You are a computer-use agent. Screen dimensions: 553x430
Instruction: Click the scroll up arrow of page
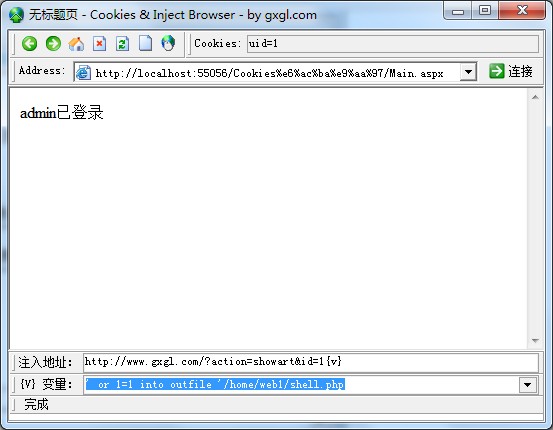535,97
